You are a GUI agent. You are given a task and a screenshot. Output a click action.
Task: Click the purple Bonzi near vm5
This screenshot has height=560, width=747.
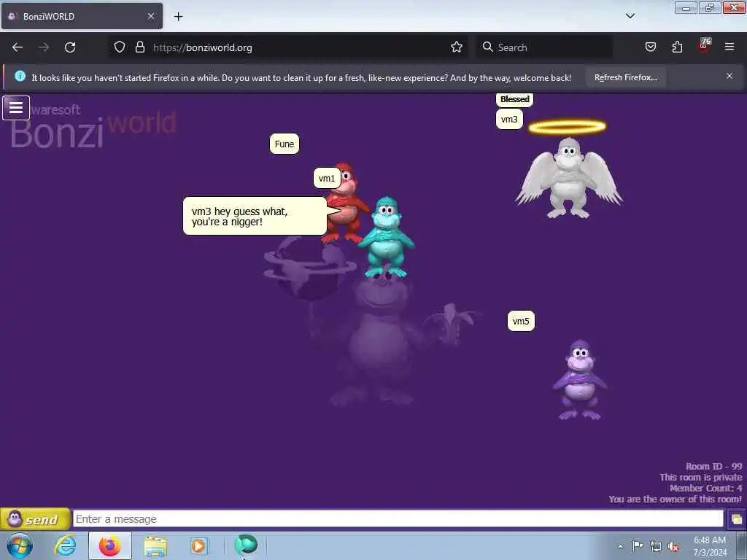coord(580,380)
